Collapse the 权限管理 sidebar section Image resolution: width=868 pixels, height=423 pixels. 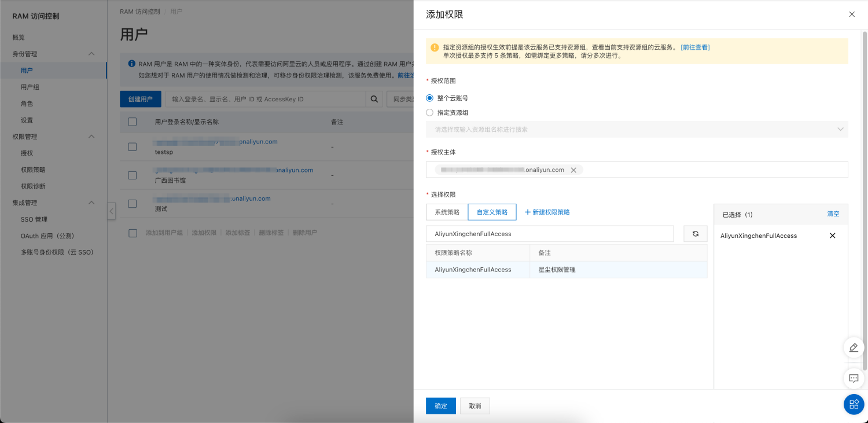[91, 137]
